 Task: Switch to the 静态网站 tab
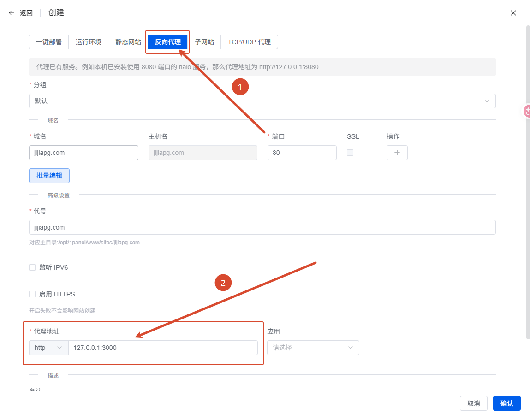pyautogui.click(x=128, y=42)
